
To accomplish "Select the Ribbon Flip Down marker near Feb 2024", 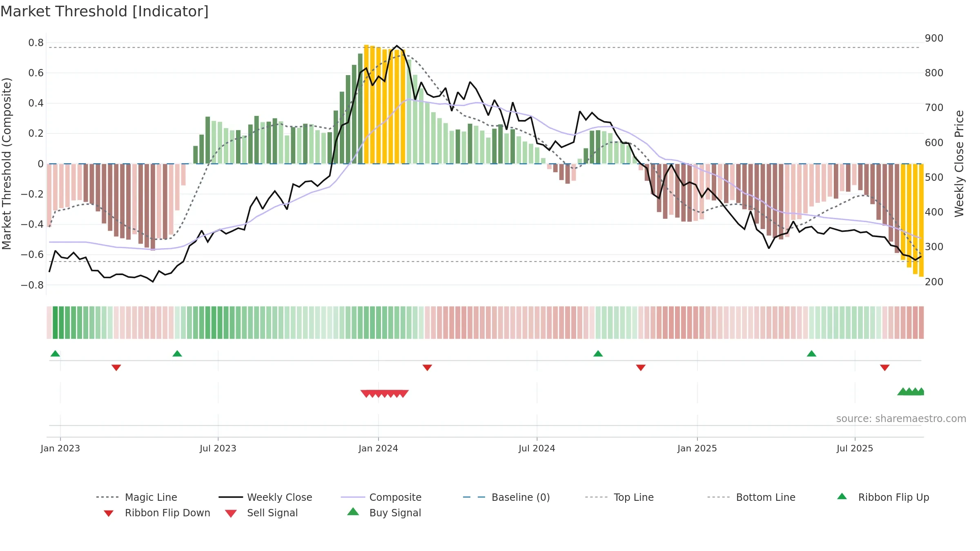I will [x=427, y=368].
